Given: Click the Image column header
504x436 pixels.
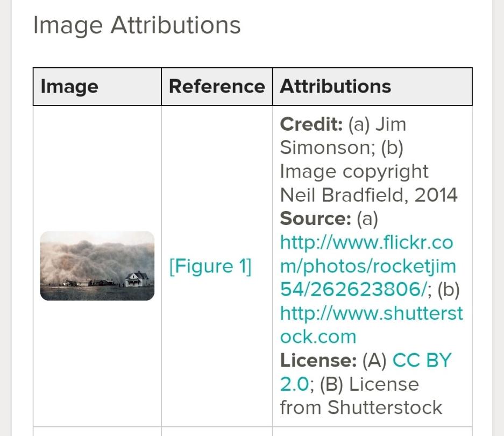Looking at the screenshot, I should [x=69, y=87].
